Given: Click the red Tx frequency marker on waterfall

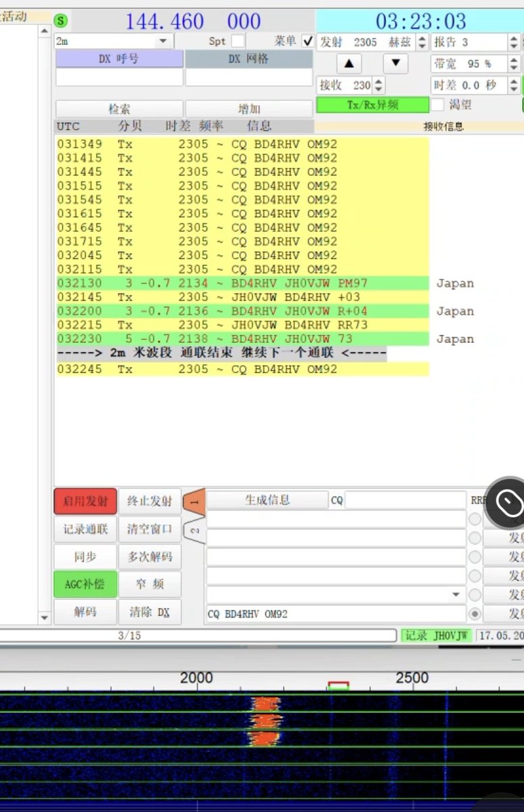Looking at the screenshot, I should pos(339,685).
